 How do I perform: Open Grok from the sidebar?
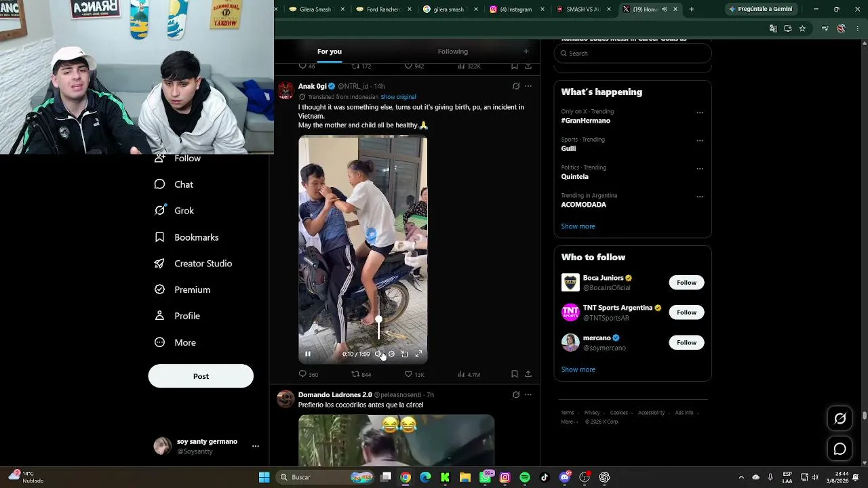(174, 211)
